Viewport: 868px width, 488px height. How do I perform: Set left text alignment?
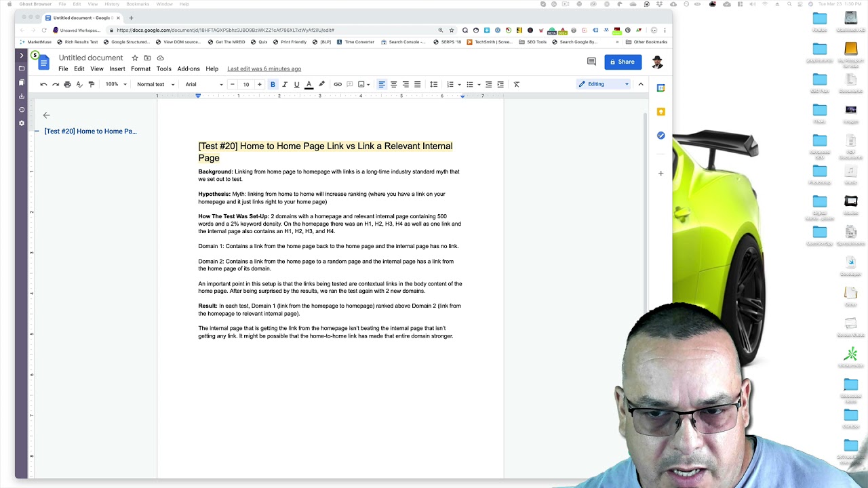[382, 84]
